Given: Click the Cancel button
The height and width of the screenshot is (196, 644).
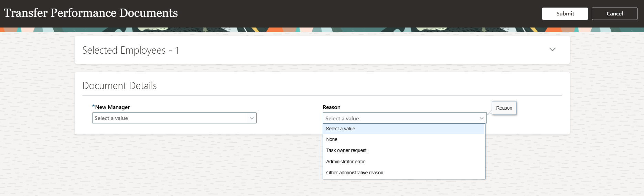Looking at the screenshot, I should (614, 14).
